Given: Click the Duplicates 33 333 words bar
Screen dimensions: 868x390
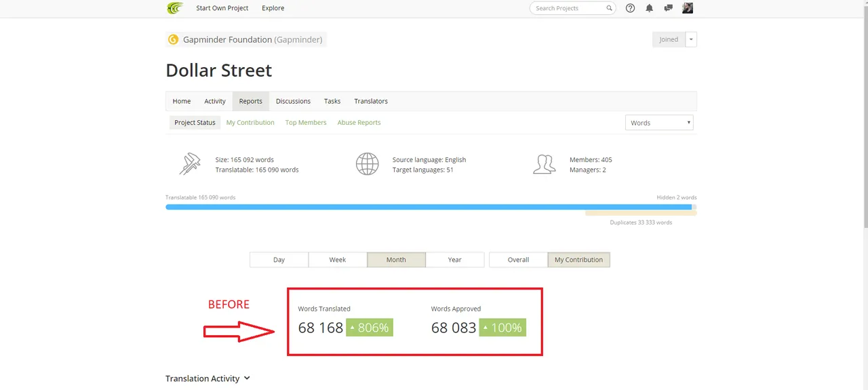Looking at the screenshot, I should pos(641,213).
